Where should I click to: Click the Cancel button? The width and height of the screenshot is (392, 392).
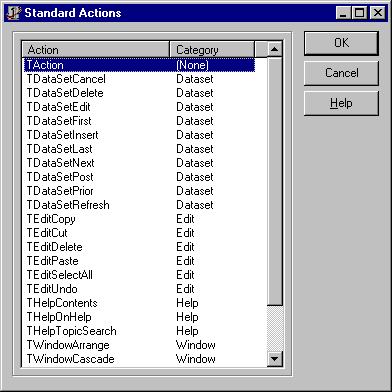tap(341, 73)
